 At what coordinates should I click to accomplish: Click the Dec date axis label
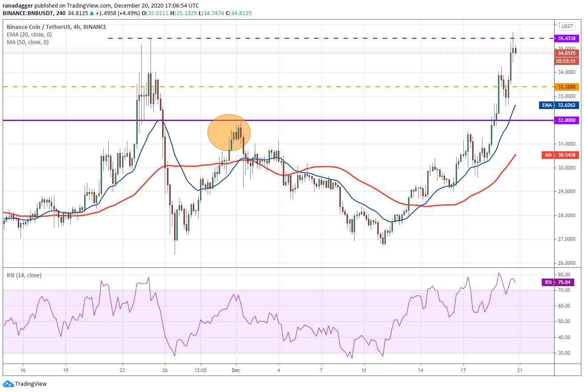(236, 370)
